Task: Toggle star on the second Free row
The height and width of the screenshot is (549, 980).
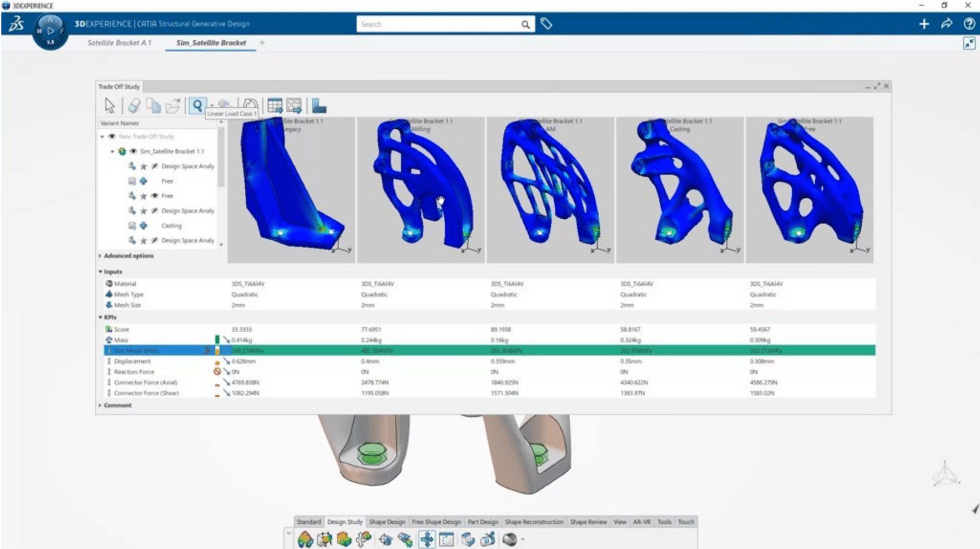Action: pyautogui.click(x=143, y=196)
